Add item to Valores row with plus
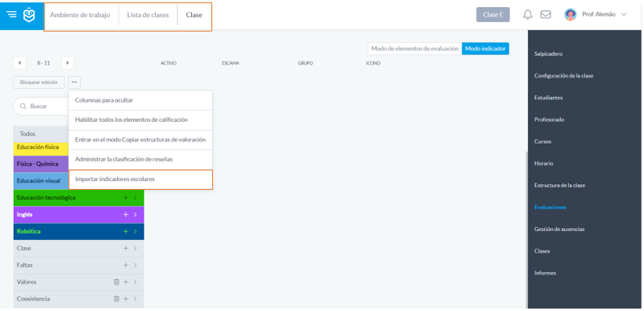The height and width of the screenshot is (311, 644). [126, 282]
